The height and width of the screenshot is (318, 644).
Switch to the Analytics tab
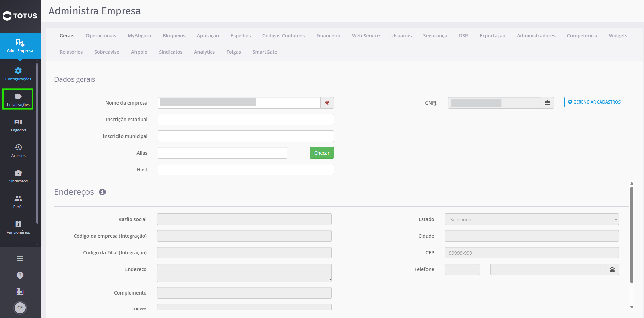(204, 52)
